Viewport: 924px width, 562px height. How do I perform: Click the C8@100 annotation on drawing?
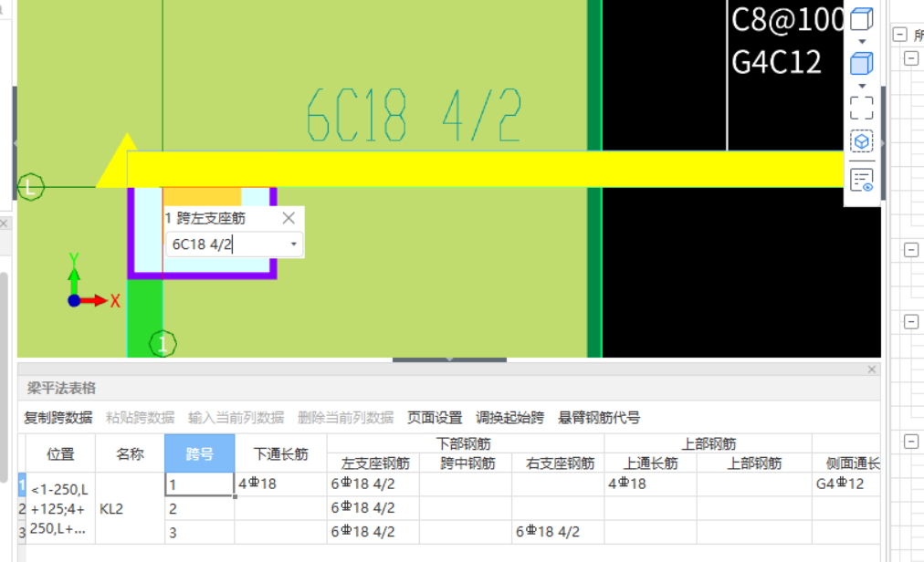pyautogui.click(x=789, y=19)
